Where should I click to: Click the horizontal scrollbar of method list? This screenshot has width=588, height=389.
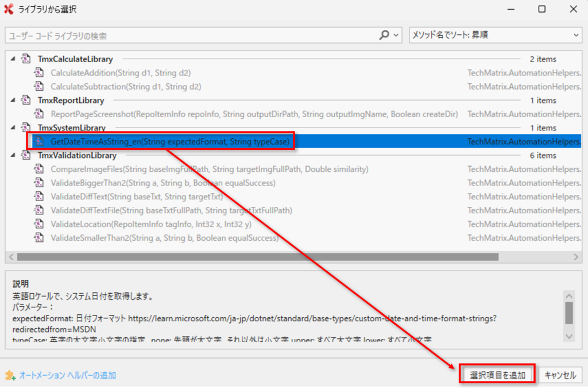tap(257, 257)
